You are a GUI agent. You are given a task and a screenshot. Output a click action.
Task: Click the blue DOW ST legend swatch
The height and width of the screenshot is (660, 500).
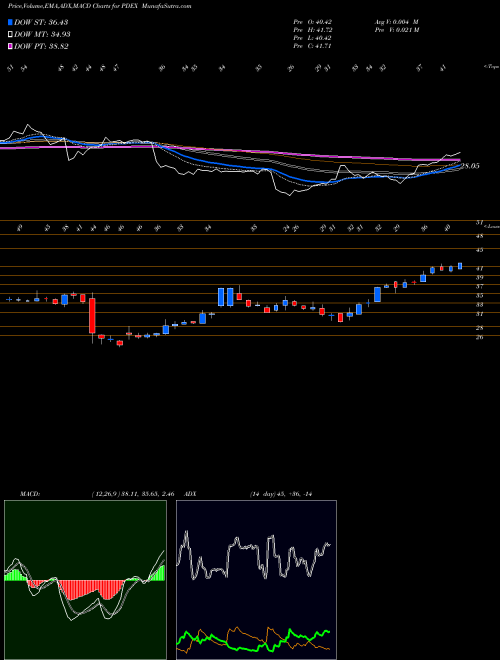click(10, 22)
